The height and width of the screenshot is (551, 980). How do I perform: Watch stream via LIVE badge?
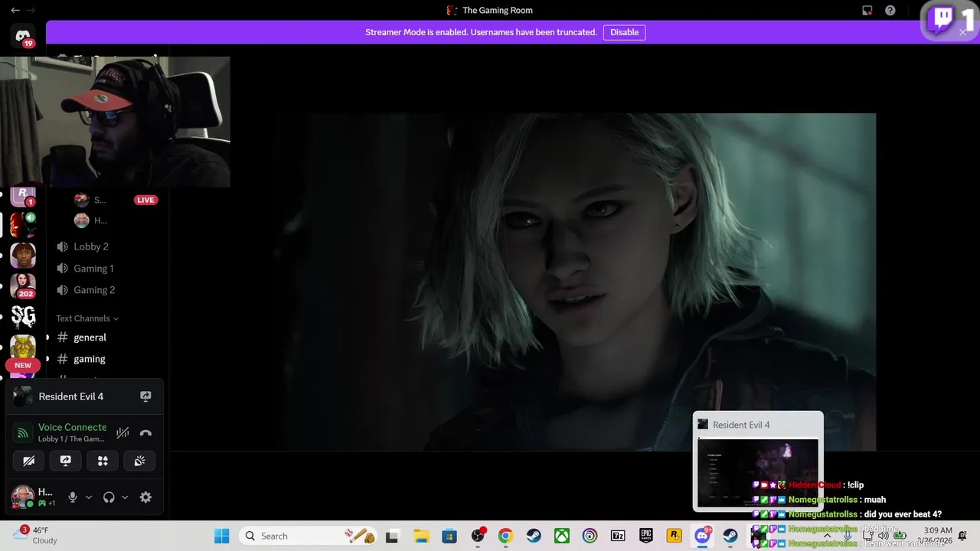[145, 200]
